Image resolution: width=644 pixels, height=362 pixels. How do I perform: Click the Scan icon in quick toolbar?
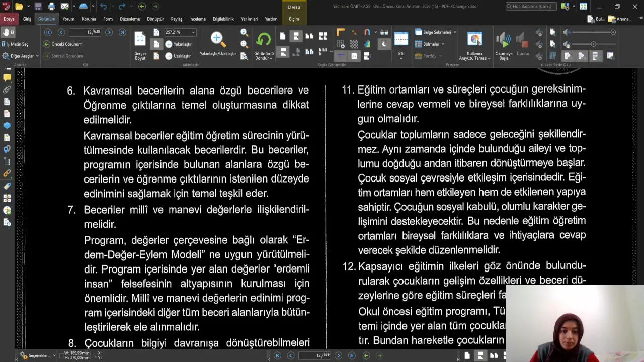pyautogui.click(x=84, y=7)
